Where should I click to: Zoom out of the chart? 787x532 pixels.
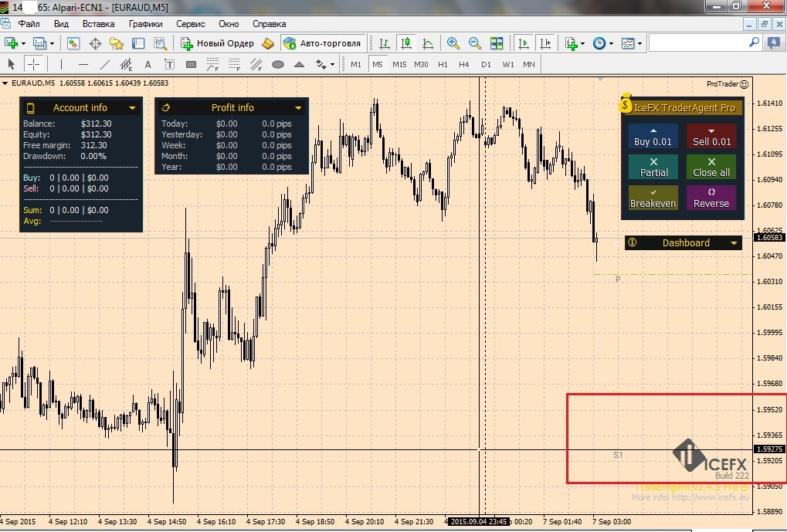tap(474, 44)
